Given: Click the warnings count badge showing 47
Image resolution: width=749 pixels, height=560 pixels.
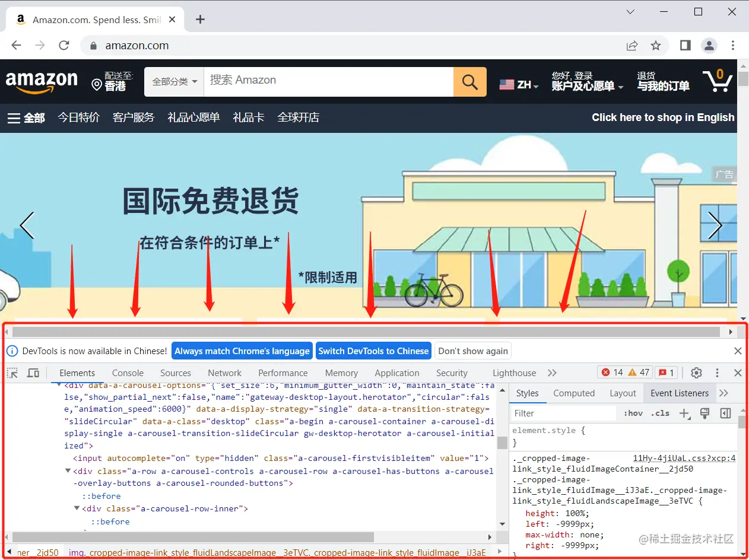Looking at the screenshot, I should click(639, 373).
